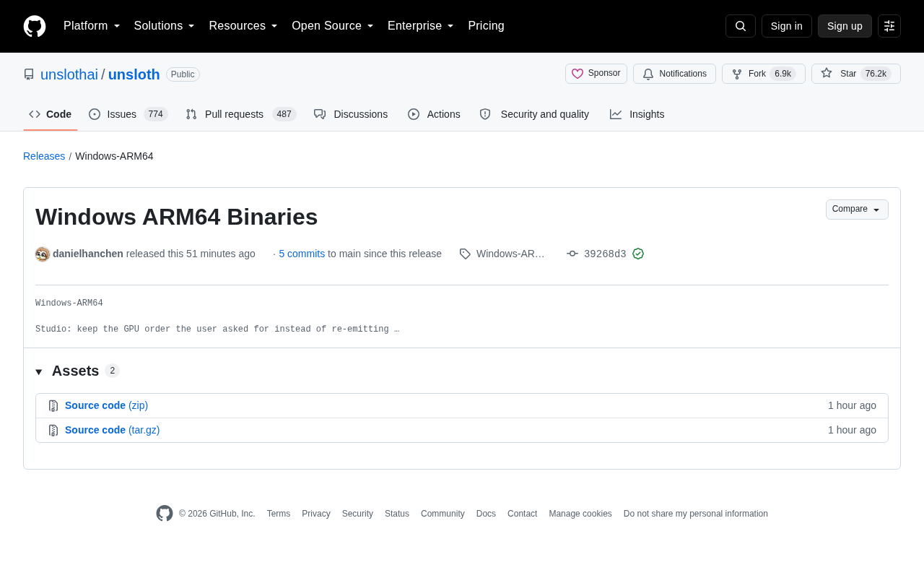The image size is (924, 578).
Task: View the 5 commits link
Action: click(x=302, y=254)
